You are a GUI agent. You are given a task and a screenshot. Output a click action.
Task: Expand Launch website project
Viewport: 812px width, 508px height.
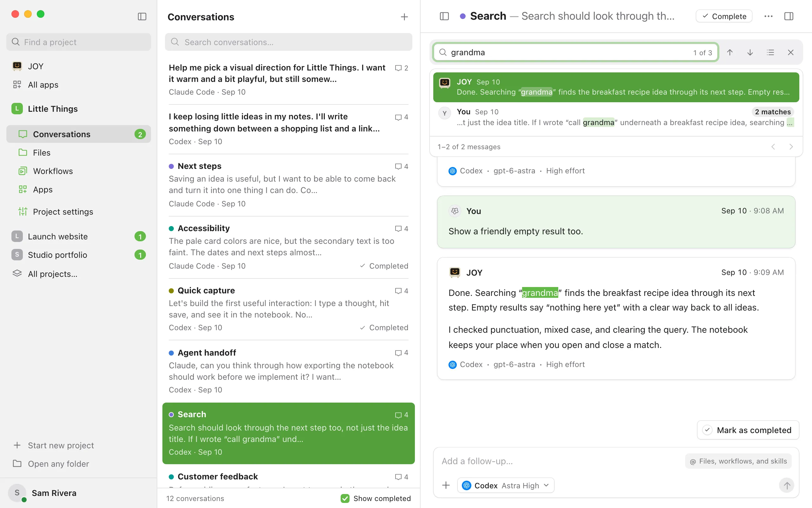(79, 237)
